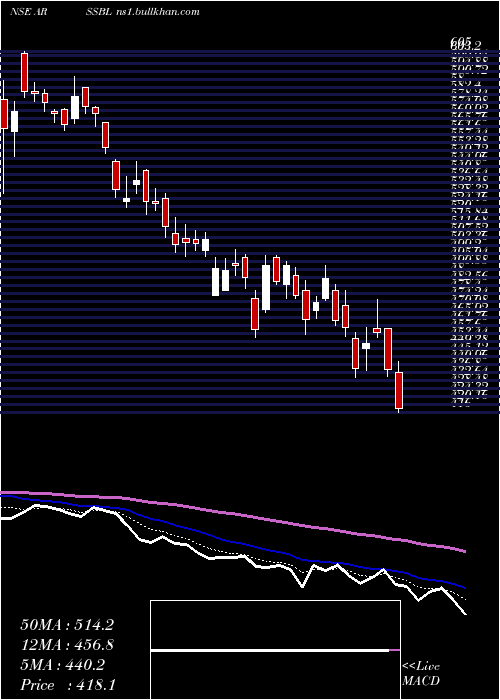The image size is (500, 700).
Task: Click the "50MA : 514.2" readout
Action: point(67,625)
